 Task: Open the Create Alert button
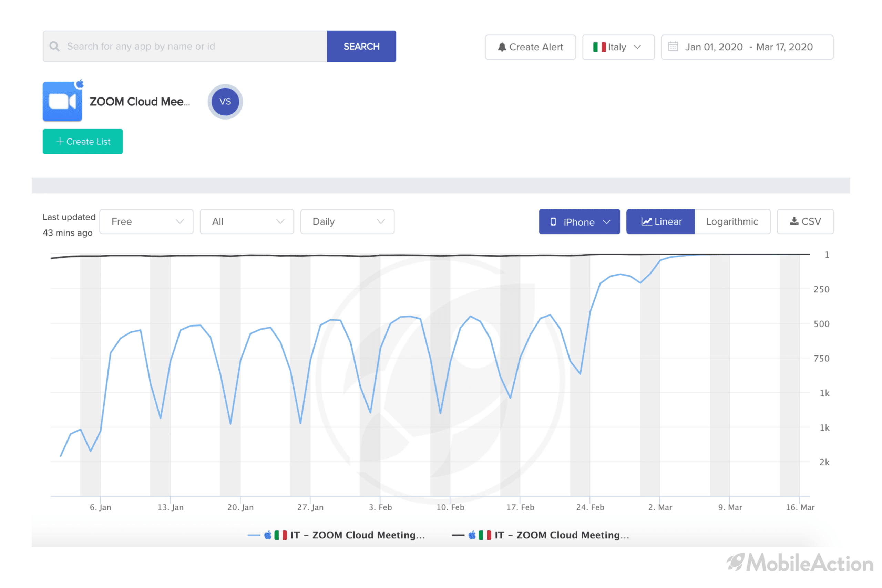pyautogui.click(x=530, y=47)
